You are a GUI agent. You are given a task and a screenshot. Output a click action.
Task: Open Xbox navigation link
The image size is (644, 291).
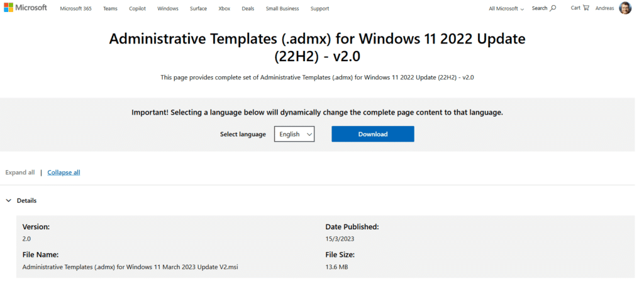point(225,9)
